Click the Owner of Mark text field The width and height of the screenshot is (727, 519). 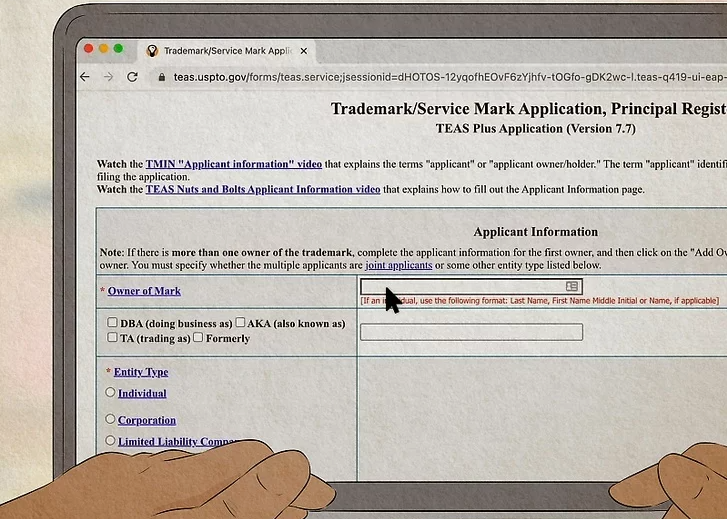(x=471, y=287)
